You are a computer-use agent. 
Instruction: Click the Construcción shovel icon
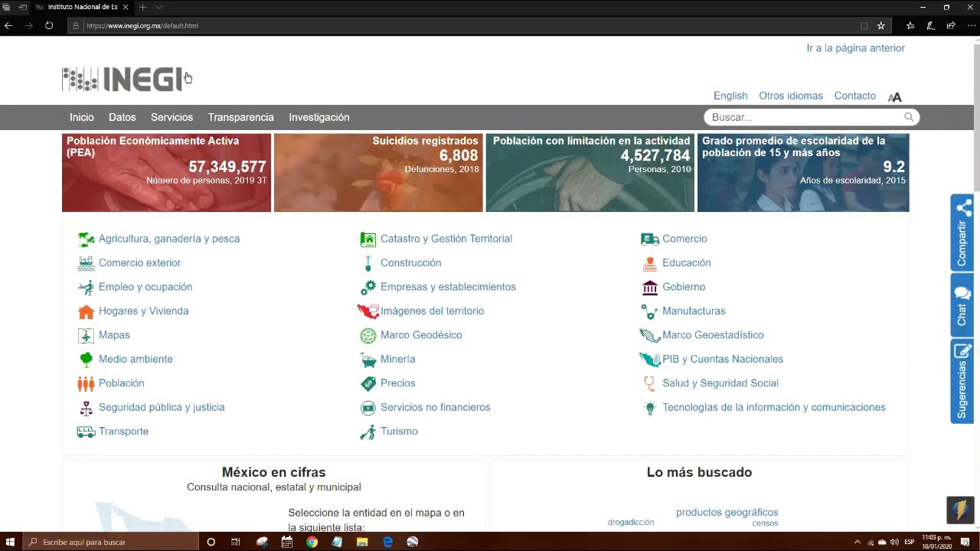coord(368,263)
